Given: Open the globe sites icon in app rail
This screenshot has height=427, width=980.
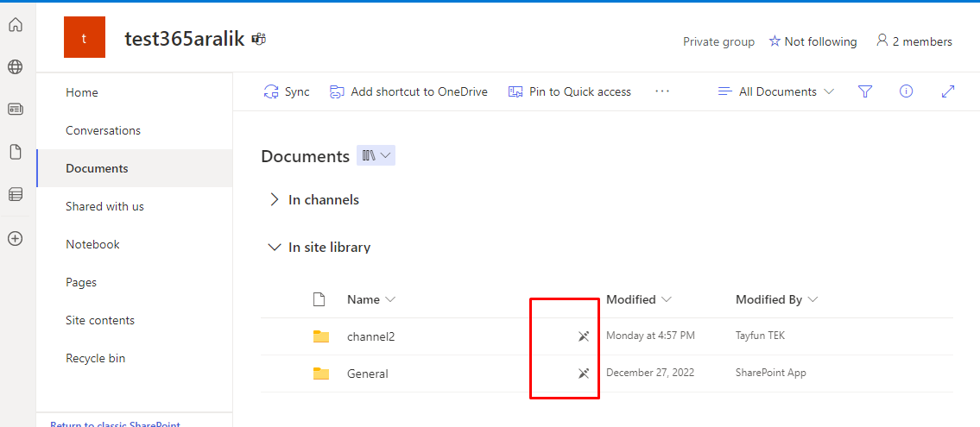Looking at the screenshot, I should (15, 67).
